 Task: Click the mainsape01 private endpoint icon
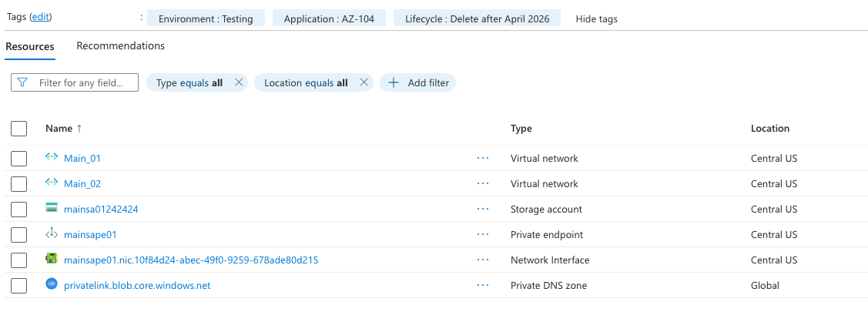click(x=52, y=234)
